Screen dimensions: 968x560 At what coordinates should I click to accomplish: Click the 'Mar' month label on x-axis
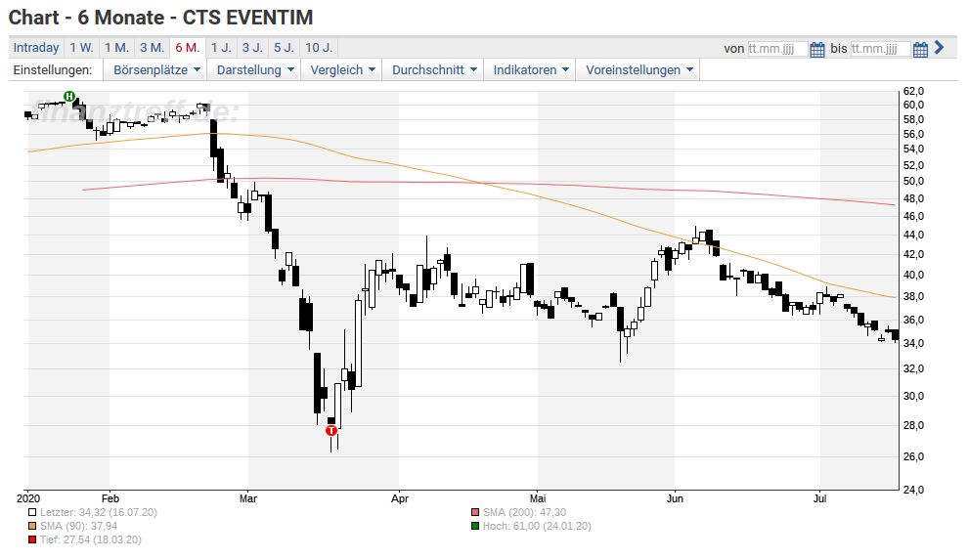tap(248, 498)
